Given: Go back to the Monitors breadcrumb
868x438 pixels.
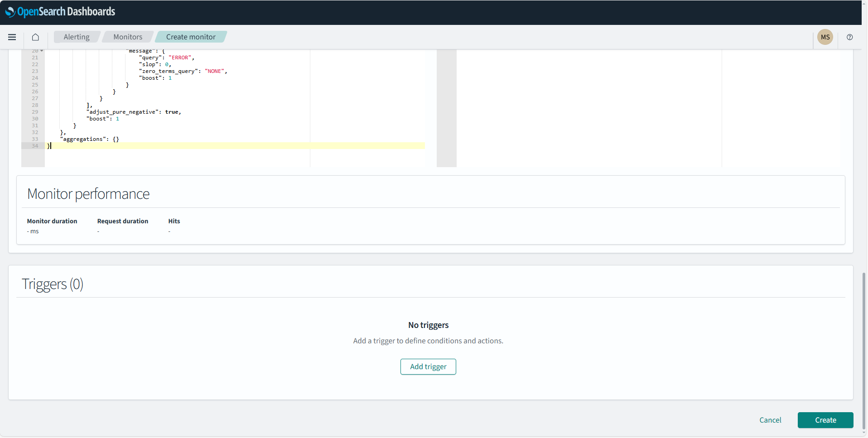Looking at the screenshot, I should (127, 37).
